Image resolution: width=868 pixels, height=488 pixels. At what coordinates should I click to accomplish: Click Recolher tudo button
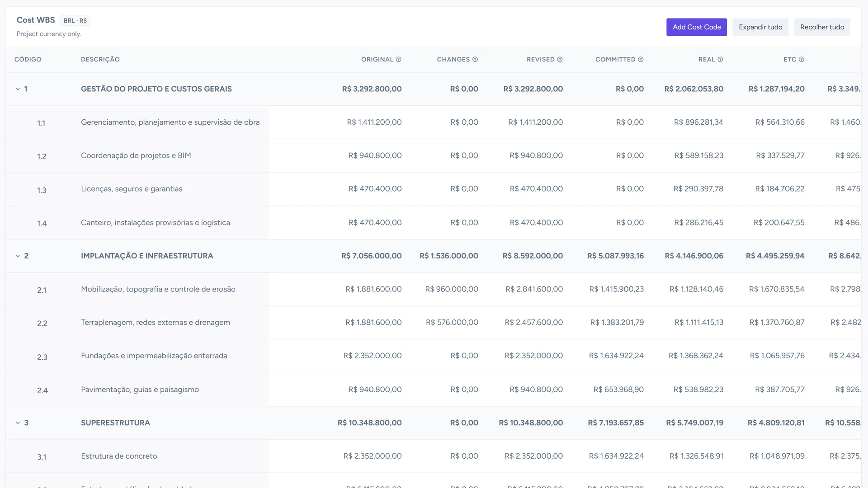(822, 27)
